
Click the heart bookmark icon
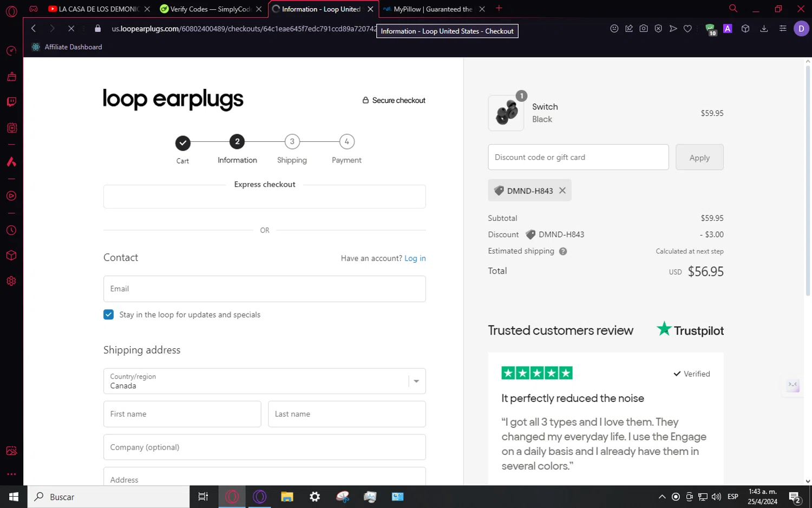(687, 29)
